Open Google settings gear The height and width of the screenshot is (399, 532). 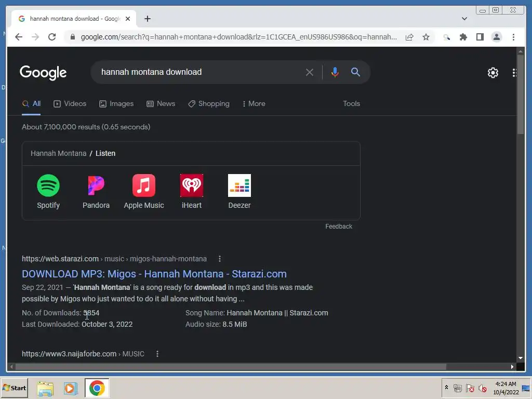[x=493, y=72]
